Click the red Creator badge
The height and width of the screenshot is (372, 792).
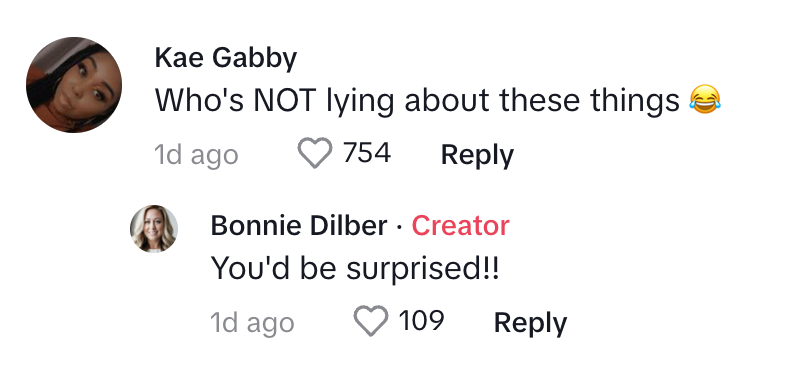(x=460, y=225)
